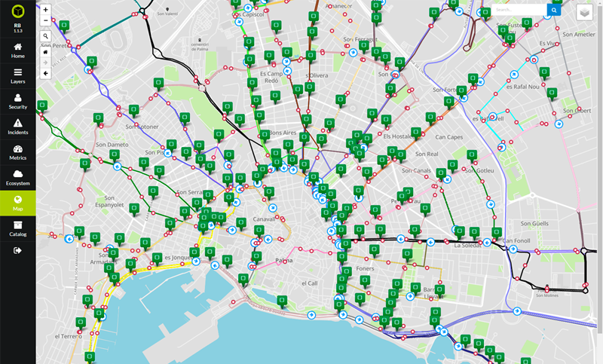The image size is (603, 364).
Task: Click the Son Dameto map label
Action: [112, 145]
